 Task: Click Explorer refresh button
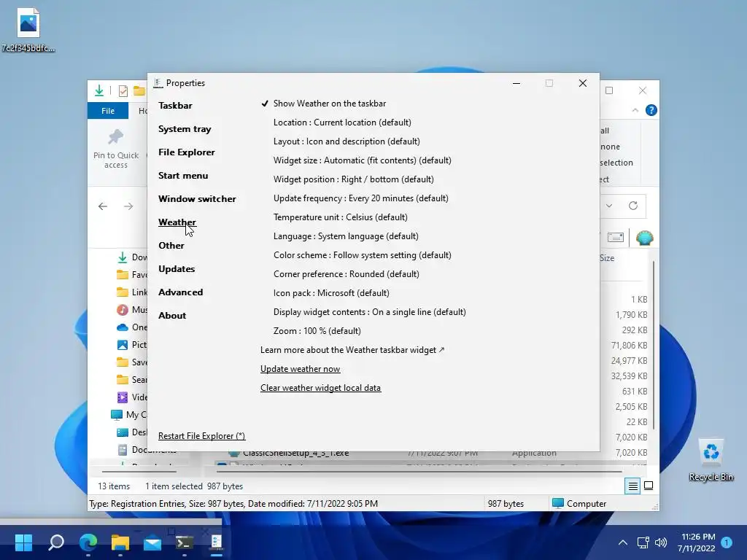[x=632, y=206]
